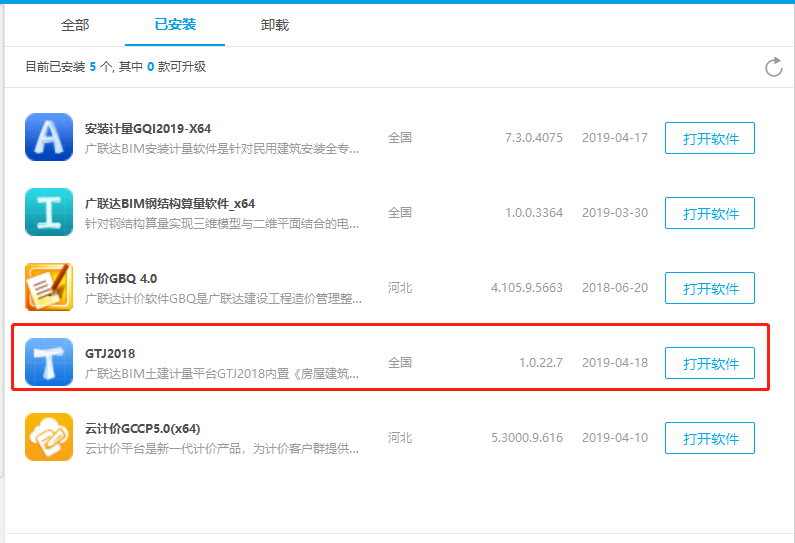Viewport: 795px width, 543px height.
Task: Click the 安装计量GQI2019-X64 app icon
Action: coord(49,137)
